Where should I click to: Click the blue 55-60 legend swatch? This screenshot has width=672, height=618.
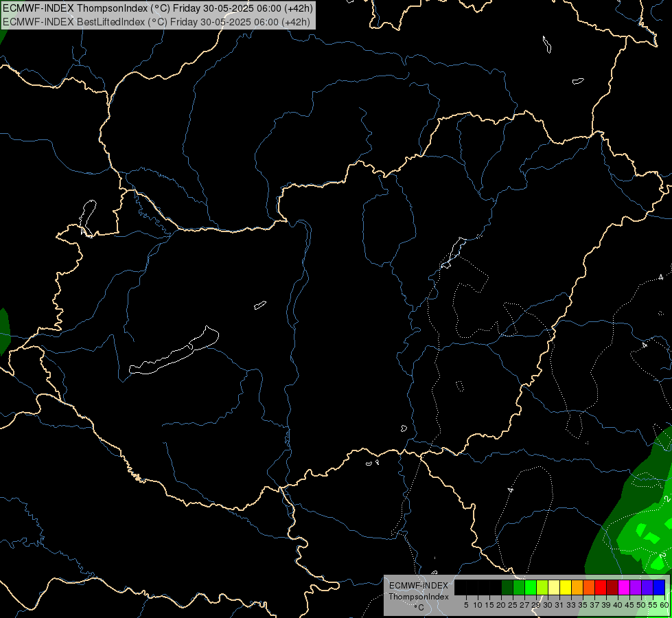[659, 587]
